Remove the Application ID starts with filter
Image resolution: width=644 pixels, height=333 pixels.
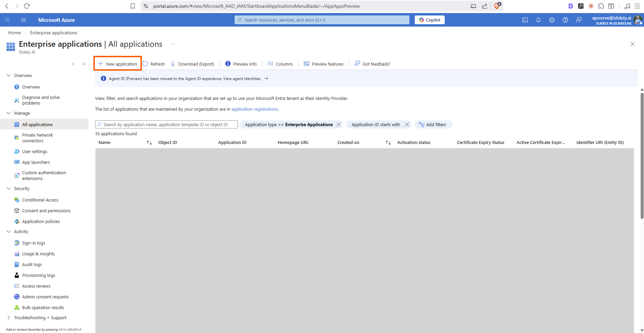click(407, 124)
